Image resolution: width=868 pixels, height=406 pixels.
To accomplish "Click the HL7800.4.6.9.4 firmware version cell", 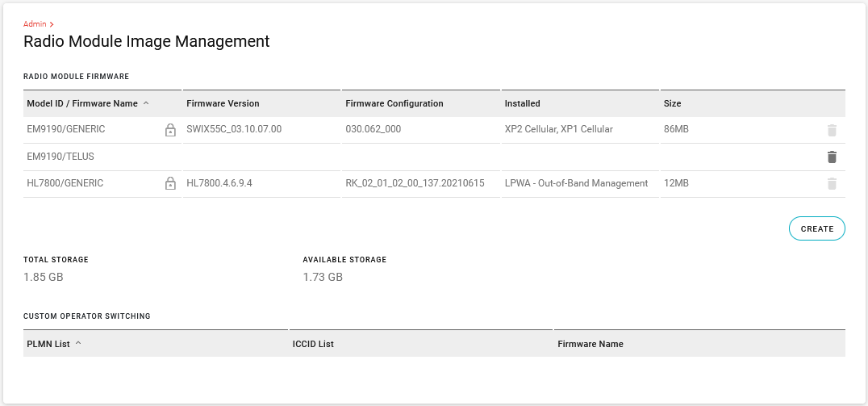I will tap(219, 183).
